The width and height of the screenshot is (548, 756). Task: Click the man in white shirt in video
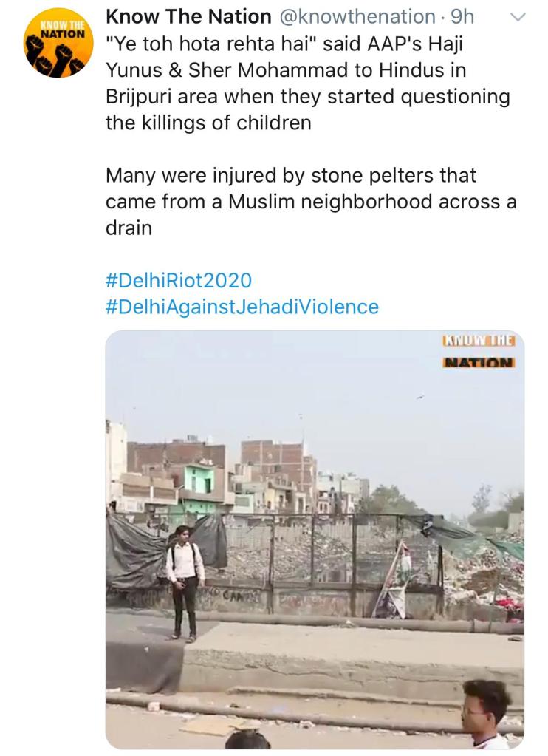click(184, 580)
